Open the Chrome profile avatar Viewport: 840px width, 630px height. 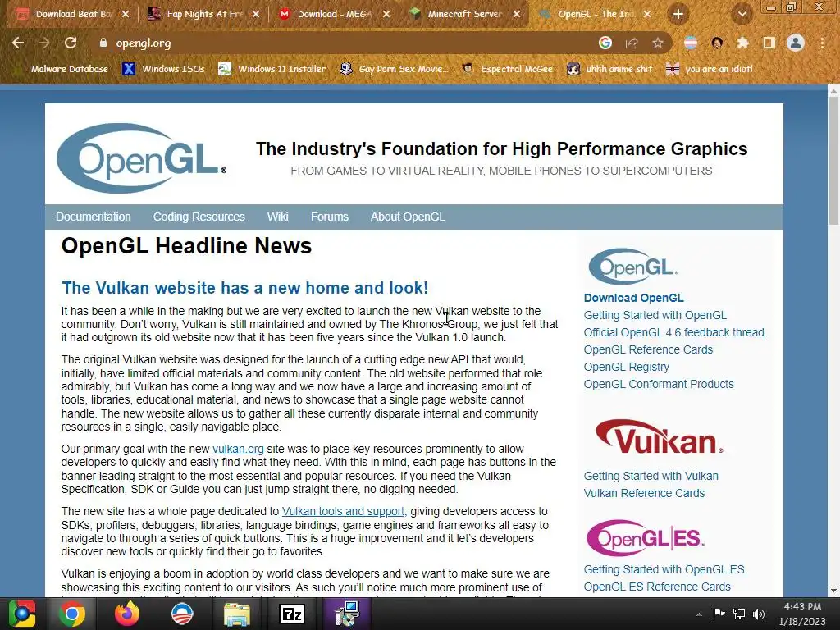click(x=796, y=43)
